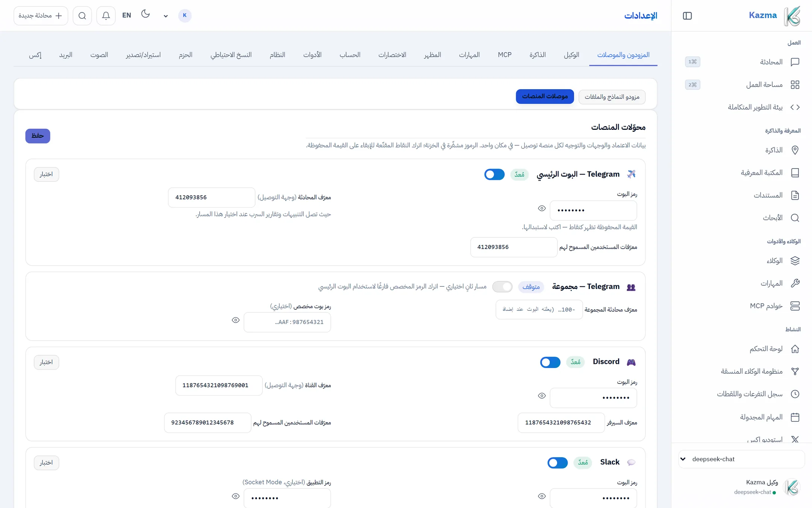
Task: Click Telegram group people icon
Action: [x=631, y=287]
